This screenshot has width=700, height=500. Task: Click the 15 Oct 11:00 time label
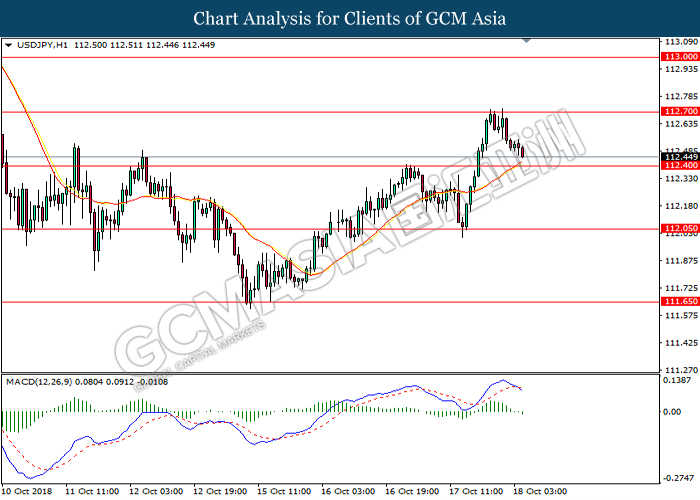coord(284,492)
